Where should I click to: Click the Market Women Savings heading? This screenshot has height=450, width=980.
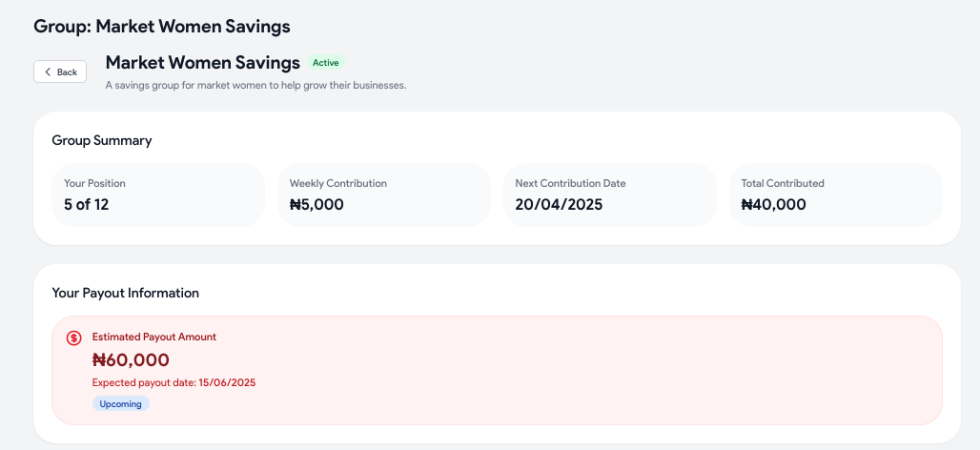(x=202, y=63)
